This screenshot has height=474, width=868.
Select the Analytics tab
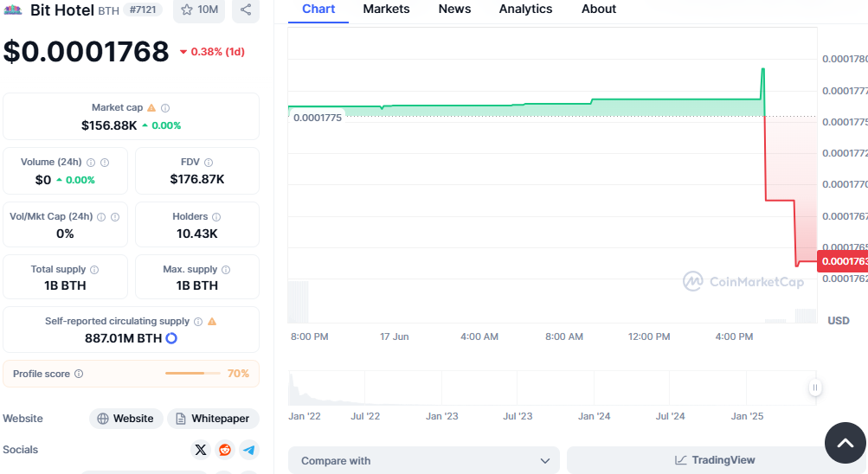[525, 10]
